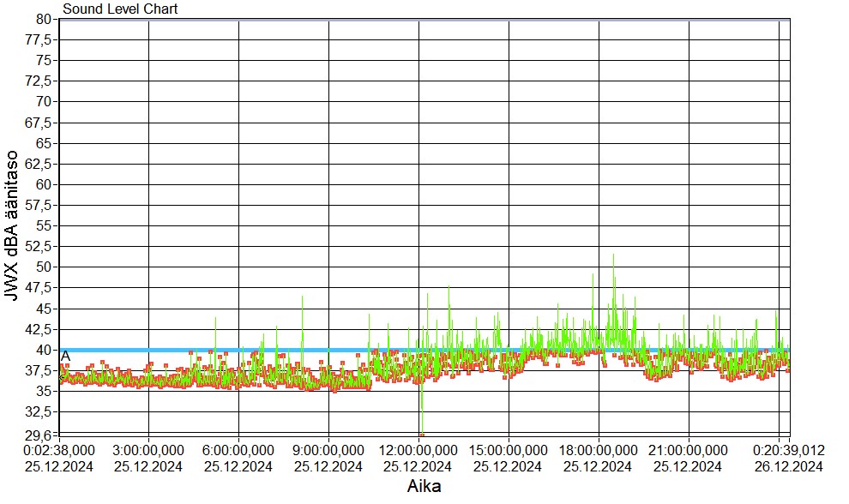This screenshot has width=849, height=504.
Task: Click the 29,6 minimum value on the vertical axis
Action: [x=42, y=435]
